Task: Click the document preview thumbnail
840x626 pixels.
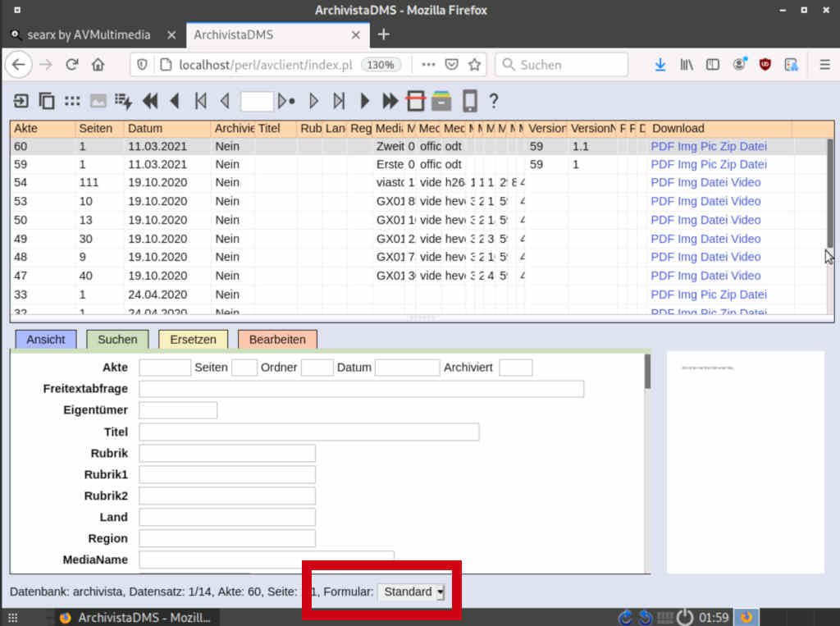Action: (x=745, y=462)
